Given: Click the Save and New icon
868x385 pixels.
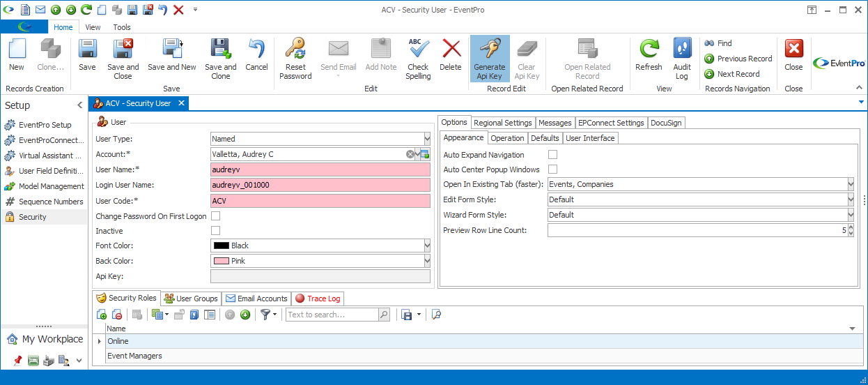Looking at the screenshot, I should tap(172, 49).
